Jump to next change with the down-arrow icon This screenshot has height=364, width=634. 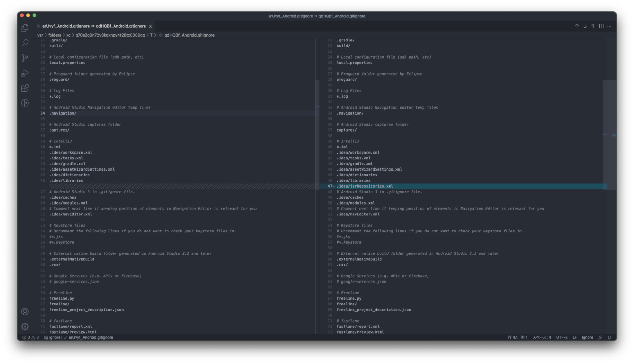point(585,26)
